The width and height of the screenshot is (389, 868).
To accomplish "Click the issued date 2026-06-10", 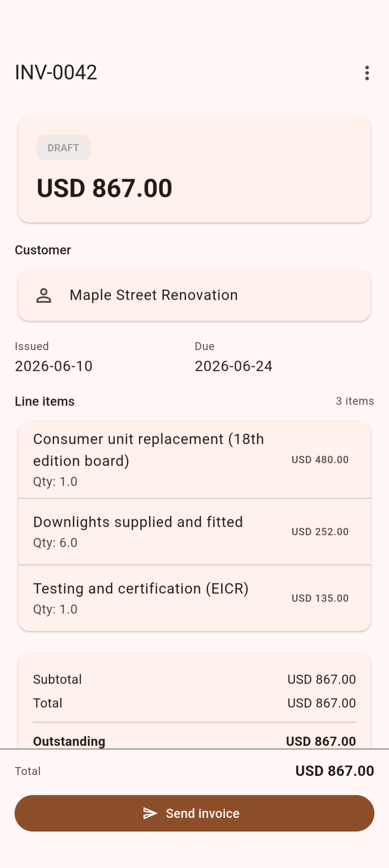I will [x=54, y=366].
